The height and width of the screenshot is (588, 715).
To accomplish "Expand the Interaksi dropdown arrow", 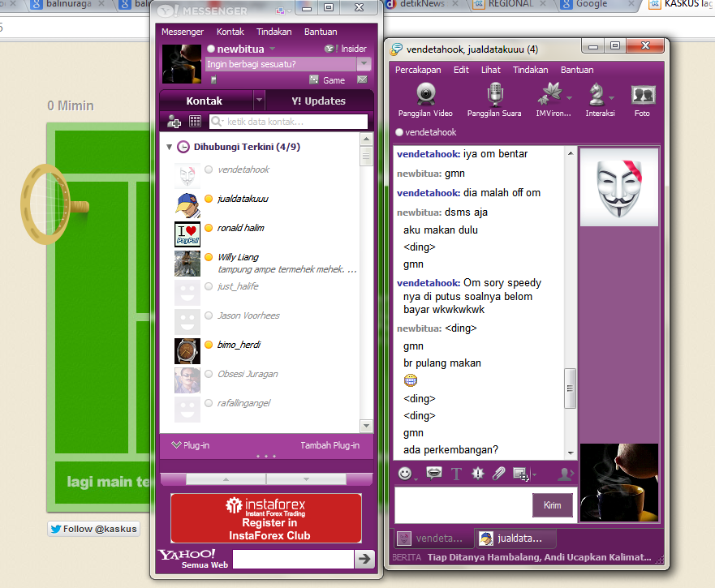I will pyautogui.click(x=611, y=98).
